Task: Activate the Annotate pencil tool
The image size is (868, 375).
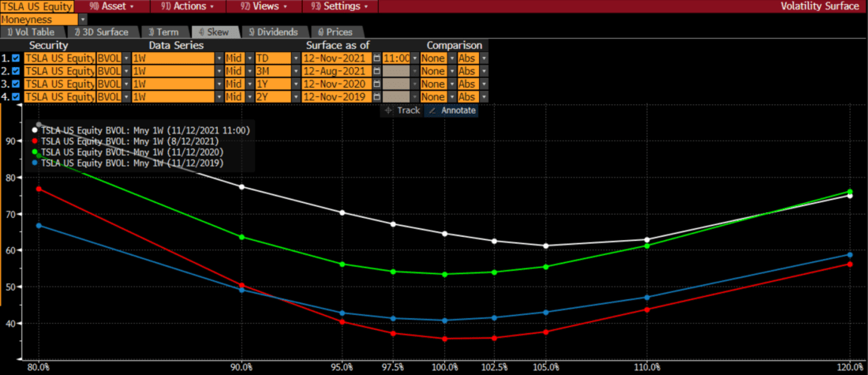Action: point(452,111)
